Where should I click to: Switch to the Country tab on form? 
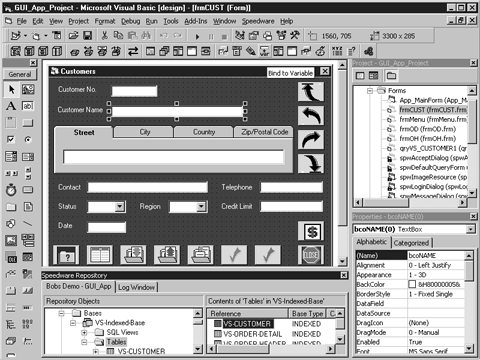point(204,132)
